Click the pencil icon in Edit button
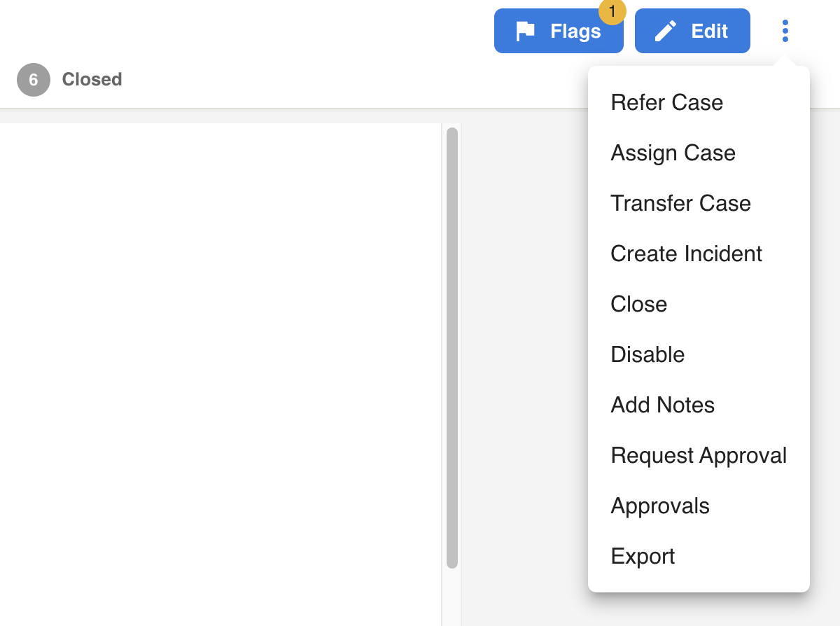 point(665,31)
